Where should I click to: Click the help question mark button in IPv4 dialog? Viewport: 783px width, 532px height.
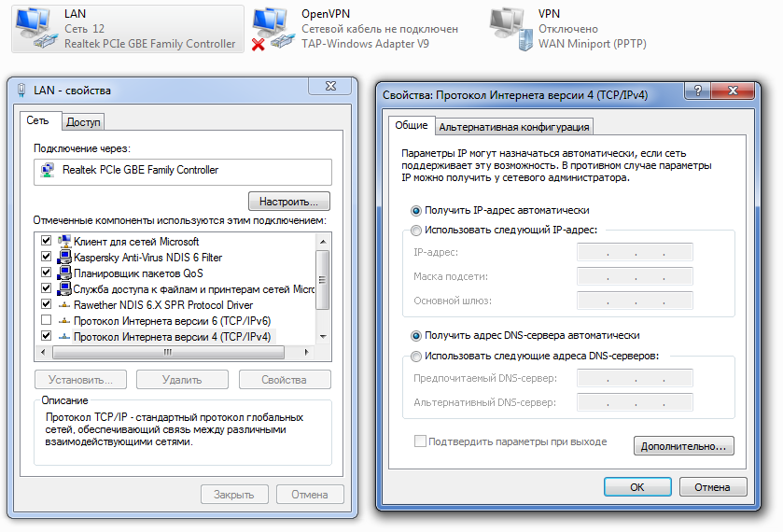[x=698, y=91]
